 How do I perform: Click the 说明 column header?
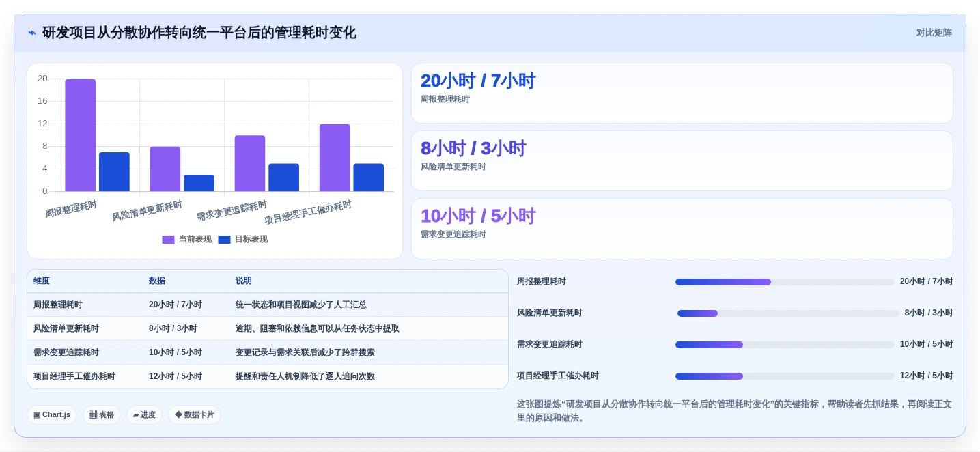244,281
